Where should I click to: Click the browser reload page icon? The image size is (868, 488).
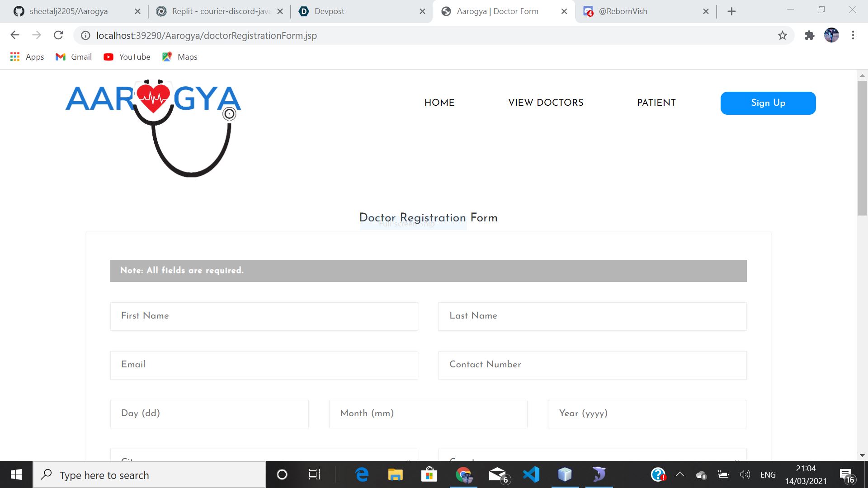[58, 35]
